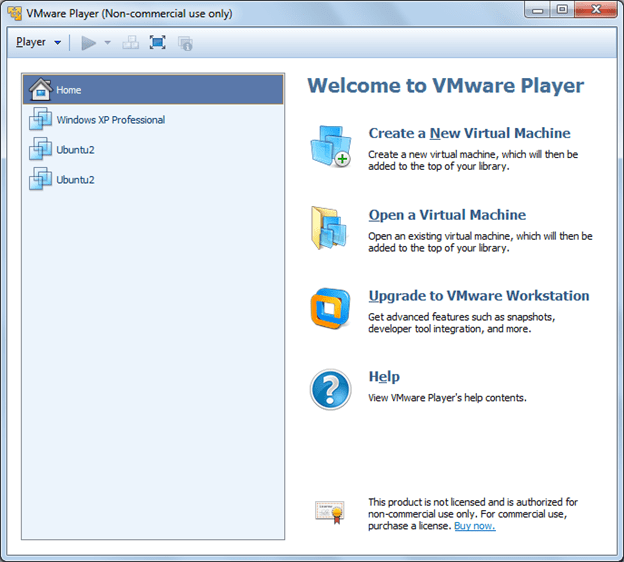Click the orange Upgrade to VMware Workstation icon
The width and height of the screenshot is (624, 562).
(x=330, y=309)
